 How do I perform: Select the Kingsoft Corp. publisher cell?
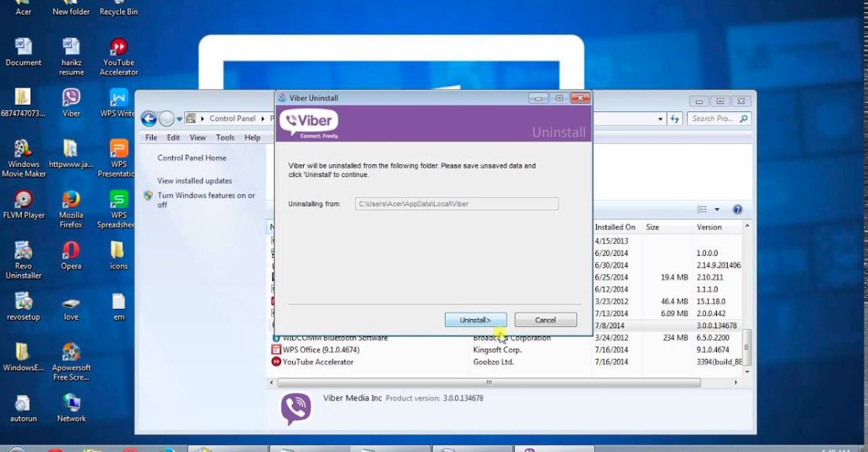pos(497,350)
